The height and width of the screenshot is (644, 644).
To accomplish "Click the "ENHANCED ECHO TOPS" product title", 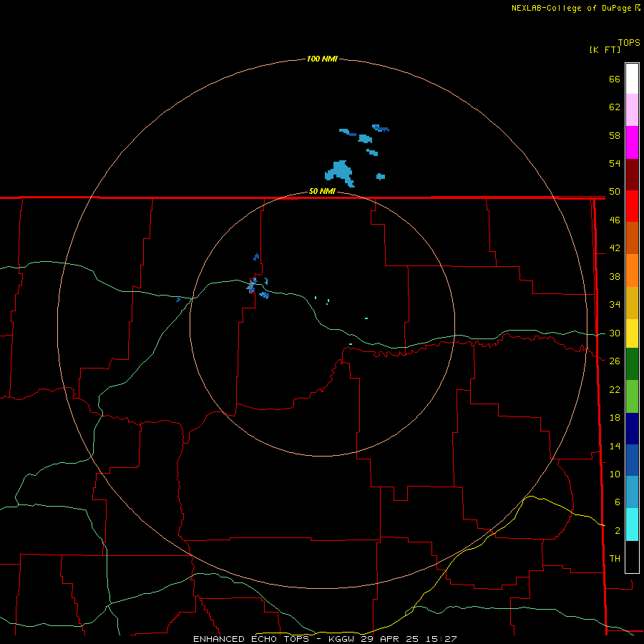I will [x=251, y=639].
